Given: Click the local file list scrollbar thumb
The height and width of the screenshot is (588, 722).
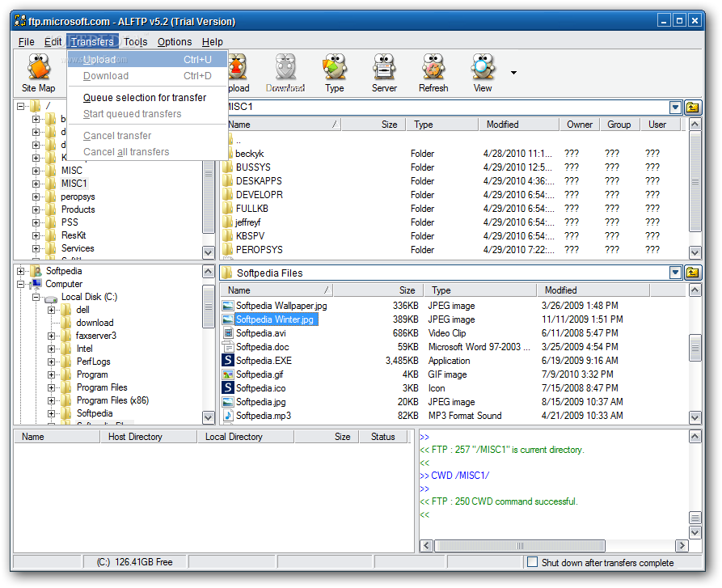Looking at the screenshot, I should (x=695, y=348).
